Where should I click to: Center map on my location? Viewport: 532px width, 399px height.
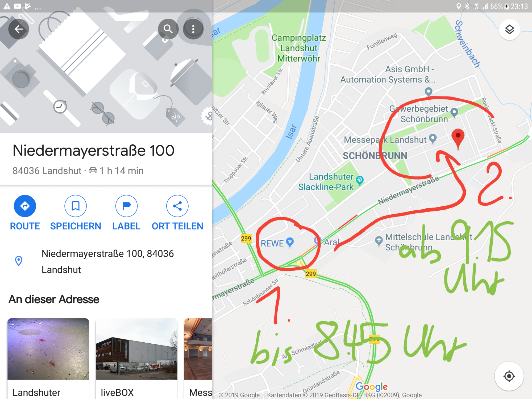[x=509, y=376]
